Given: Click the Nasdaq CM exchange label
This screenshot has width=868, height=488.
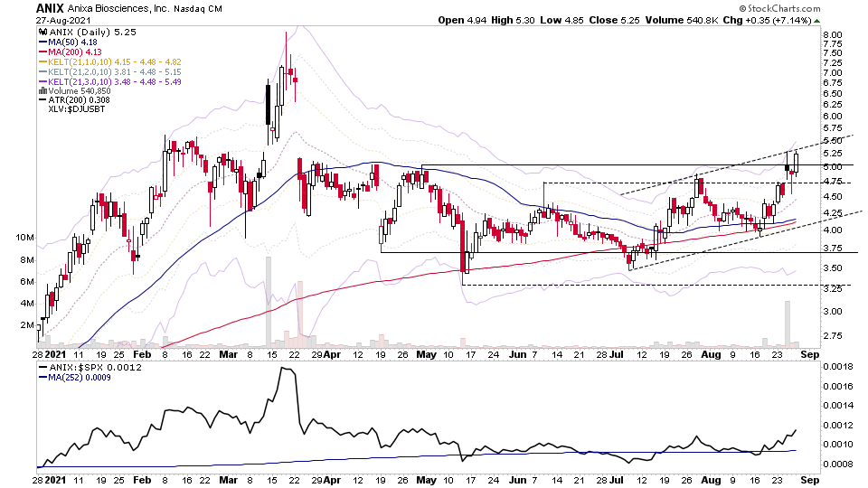Looking at the screenshot, I should [198, 9].
